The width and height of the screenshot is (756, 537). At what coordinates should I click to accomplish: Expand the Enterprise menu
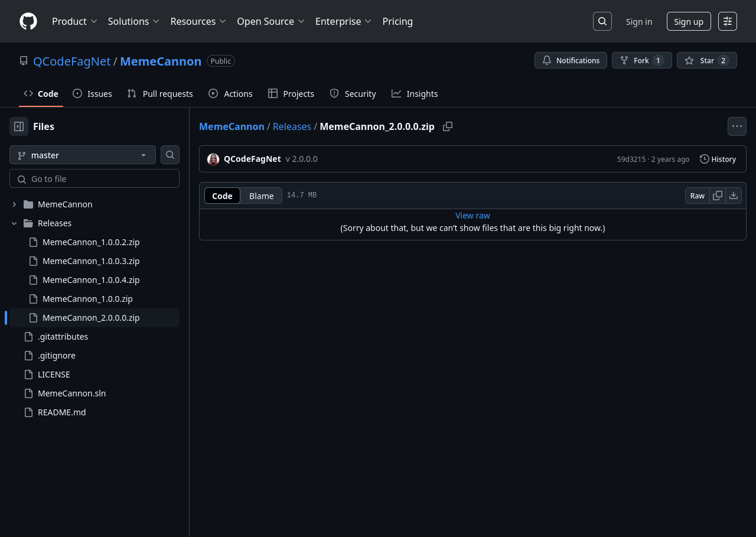344,21
